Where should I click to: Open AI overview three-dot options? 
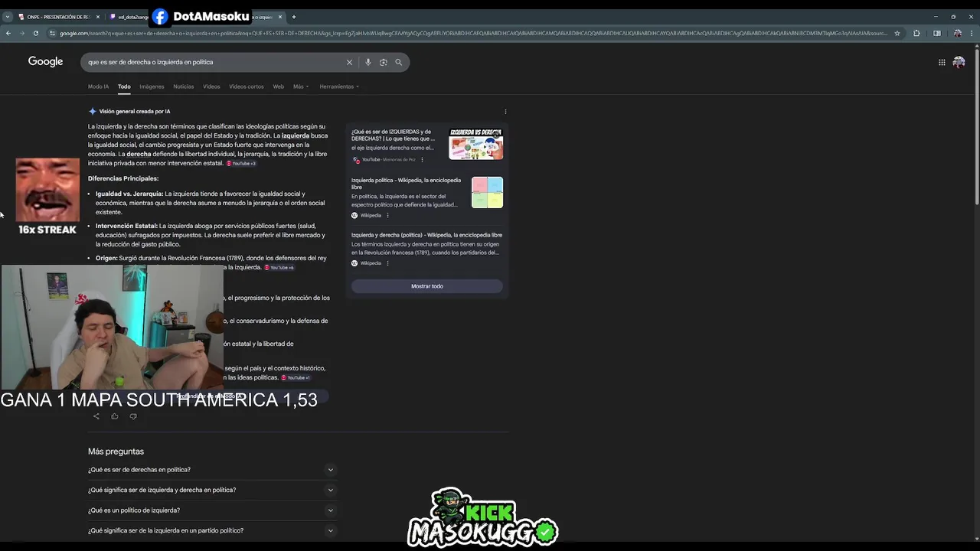click(505, 112)
